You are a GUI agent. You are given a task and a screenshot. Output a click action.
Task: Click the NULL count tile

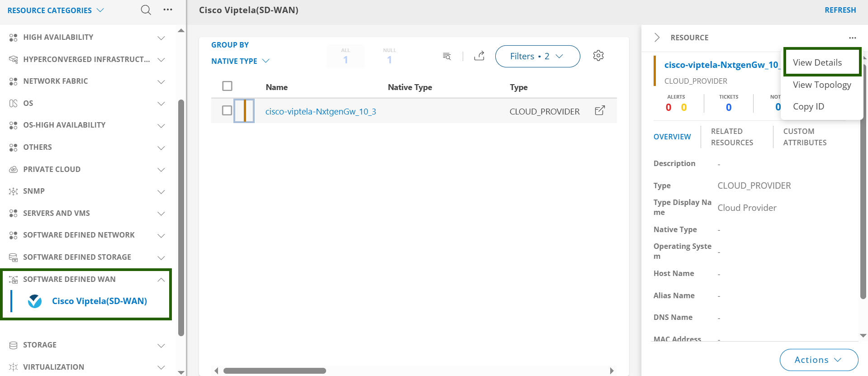[389, 56]
